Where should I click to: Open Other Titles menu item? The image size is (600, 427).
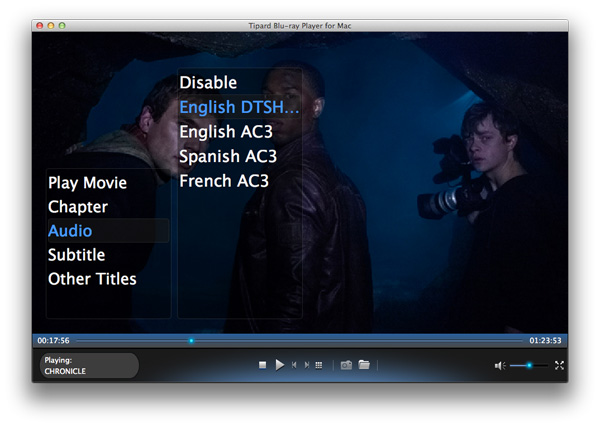(x=92, y=279)
